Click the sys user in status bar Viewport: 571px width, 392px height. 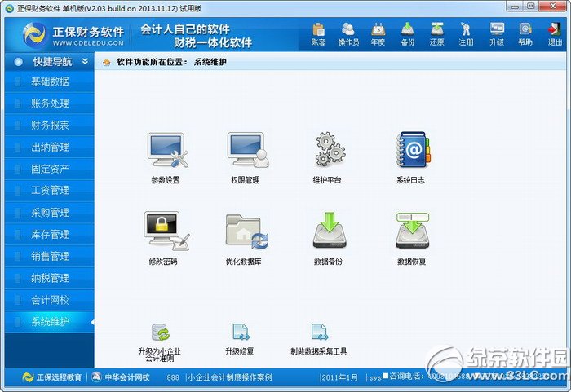(x=375, y=378)
